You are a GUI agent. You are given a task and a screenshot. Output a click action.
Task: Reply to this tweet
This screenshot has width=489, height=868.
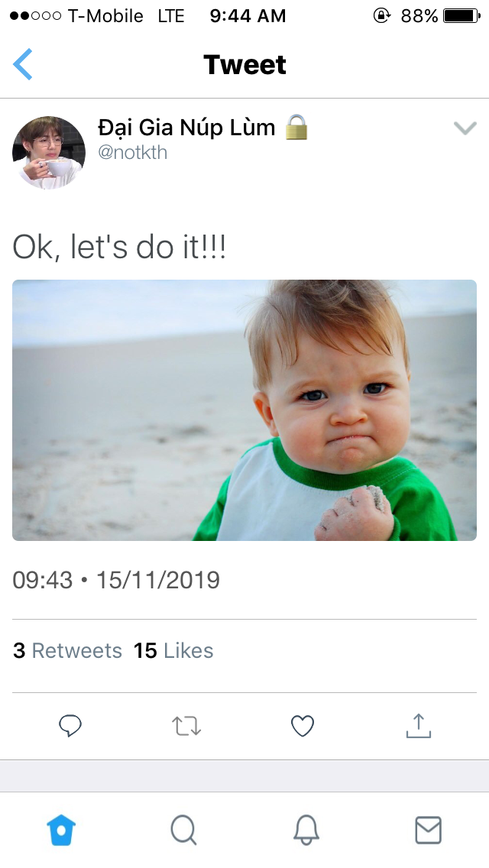(70, 725)
